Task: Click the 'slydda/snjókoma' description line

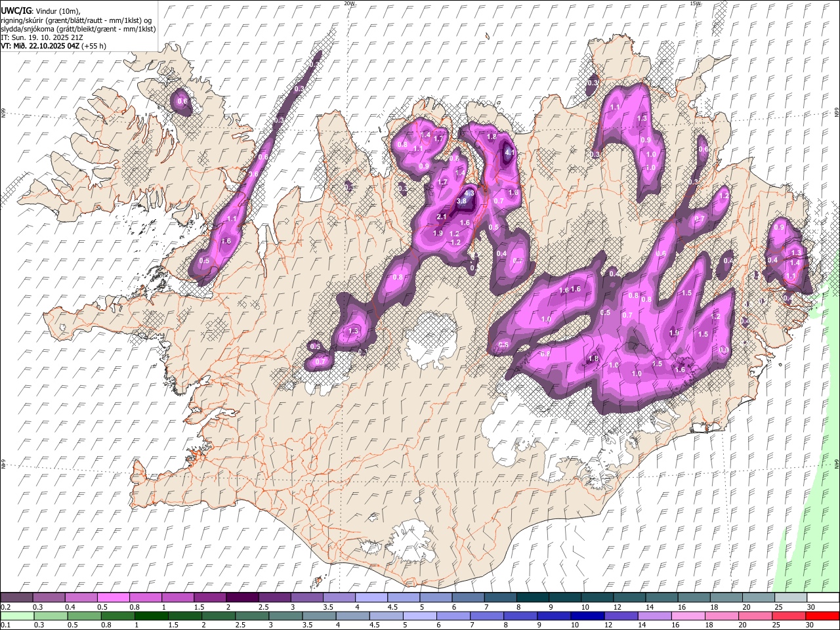Action: click(x=78, y=29)
